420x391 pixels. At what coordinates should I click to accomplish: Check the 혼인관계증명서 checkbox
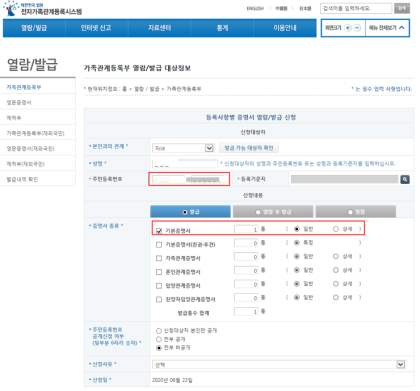(x=159, y=272)
